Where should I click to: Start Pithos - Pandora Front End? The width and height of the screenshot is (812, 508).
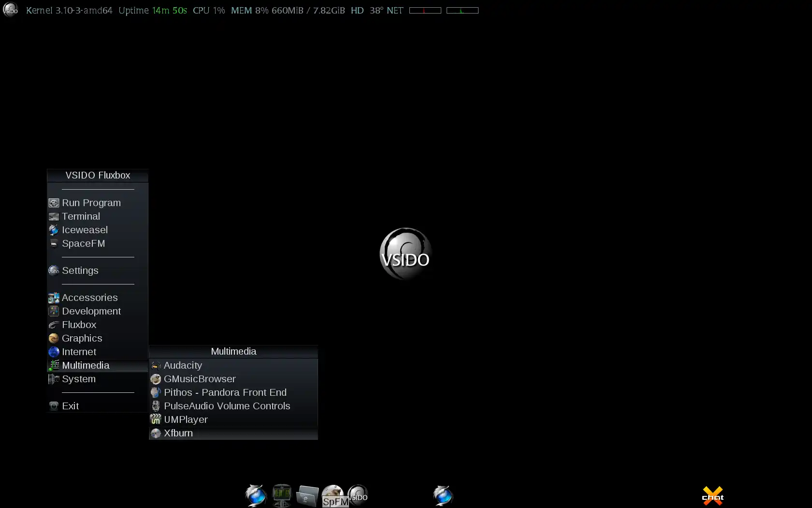233,392
